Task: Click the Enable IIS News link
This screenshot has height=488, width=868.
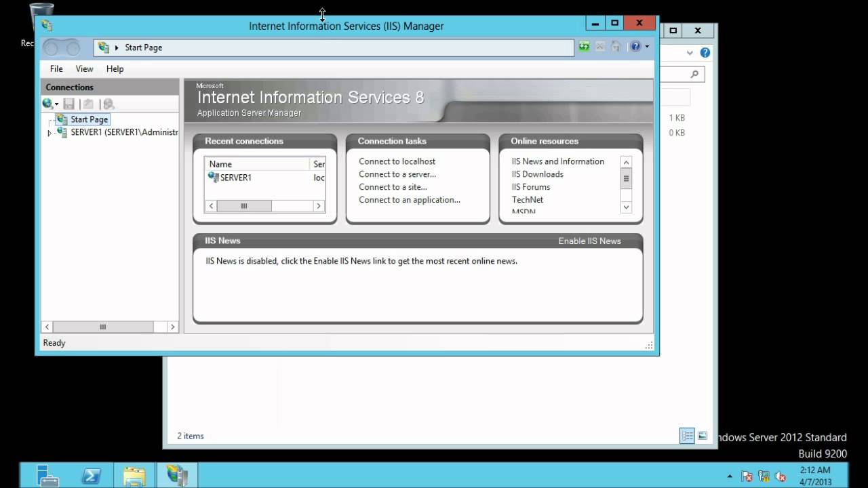Action: tap(589, 241)
